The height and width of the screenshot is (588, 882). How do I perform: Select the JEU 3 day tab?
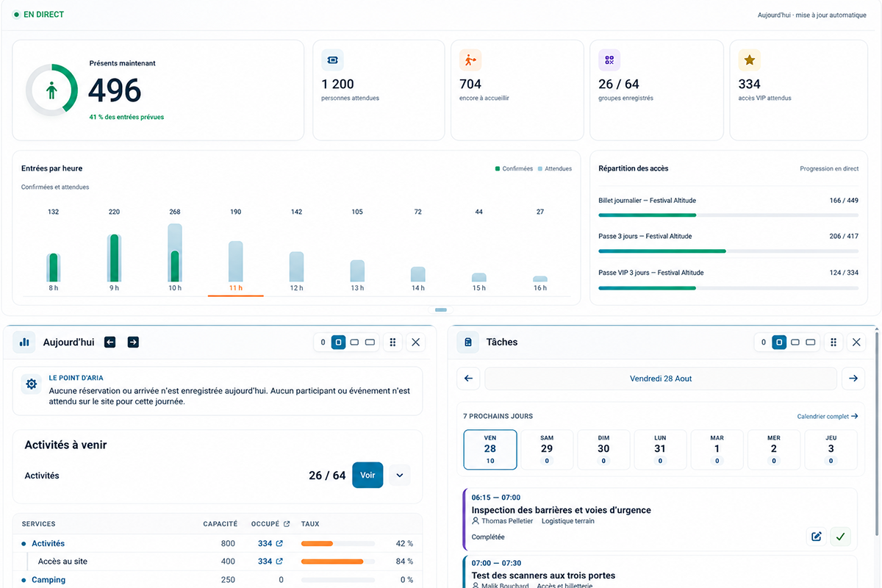831,450
